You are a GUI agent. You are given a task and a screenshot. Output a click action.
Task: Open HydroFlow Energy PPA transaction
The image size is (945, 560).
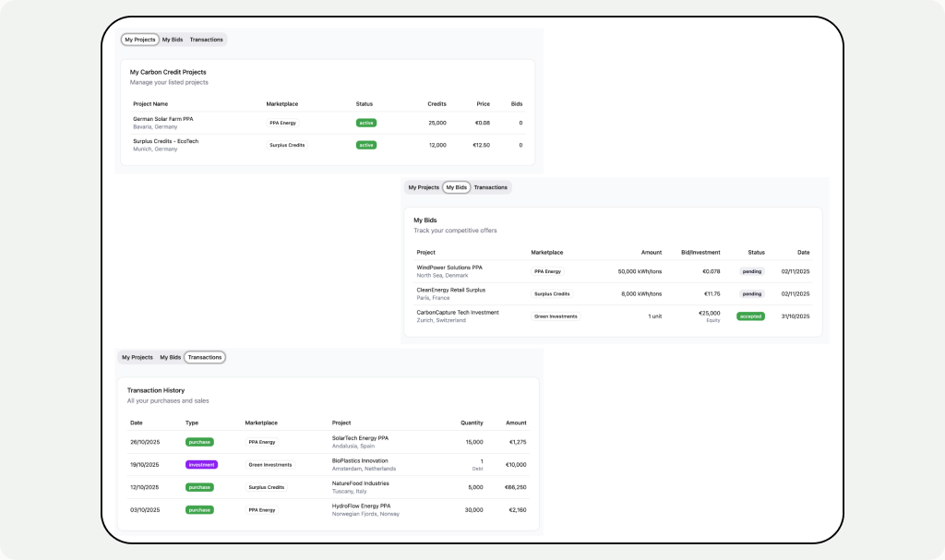pyautogui.click(x=328, y=510)
